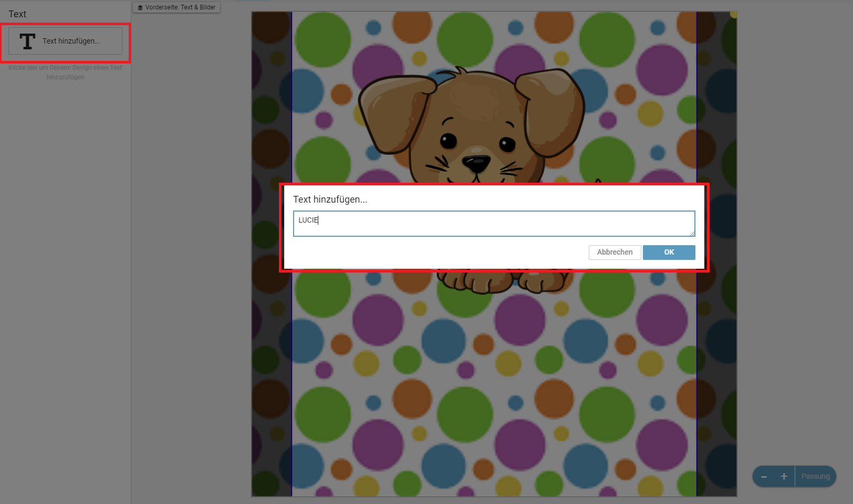This screenshot has width=853, height=504.
Task: Click the layers icon on Vorderseite tab
Action: 140,8
